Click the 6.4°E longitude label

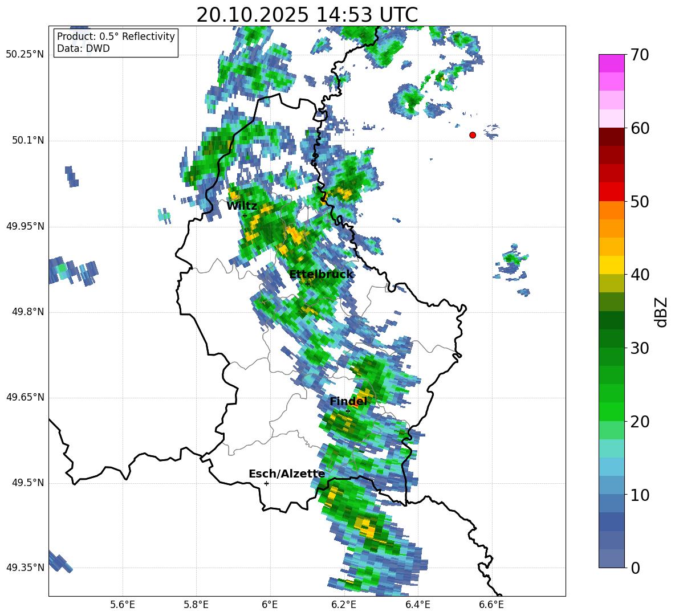(x=417, y=605)
